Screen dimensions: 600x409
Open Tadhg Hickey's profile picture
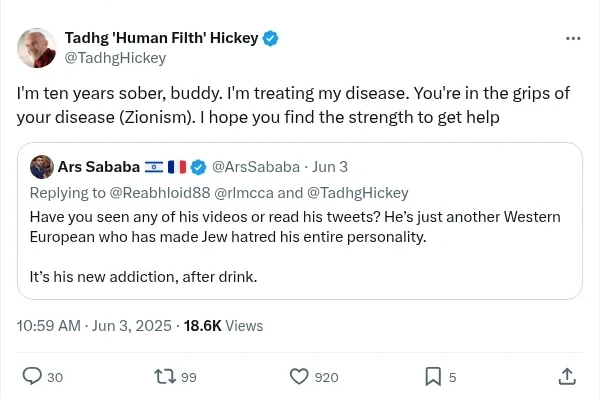click(37, 48)
